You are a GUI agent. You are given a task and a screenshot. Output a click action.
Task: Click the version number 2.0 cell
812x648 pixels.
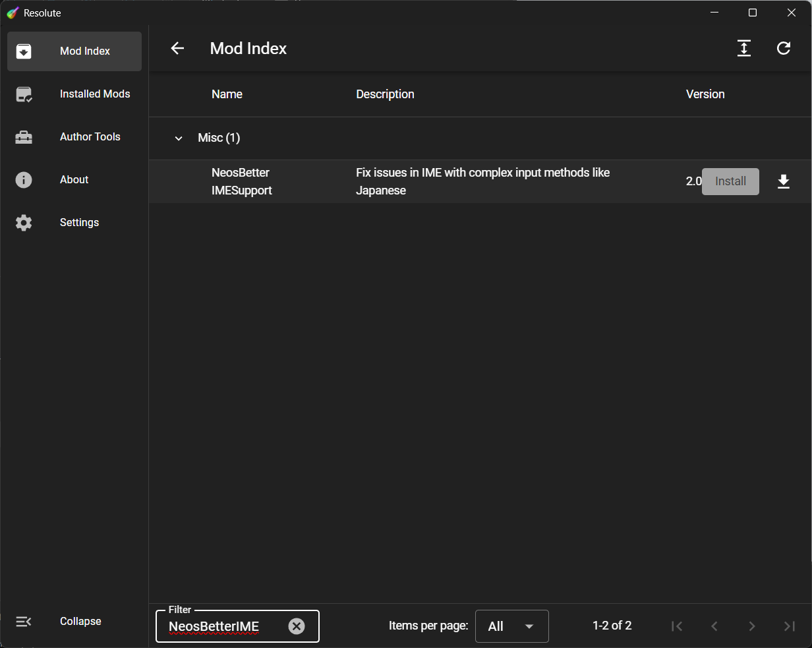[x=694, y=181]
